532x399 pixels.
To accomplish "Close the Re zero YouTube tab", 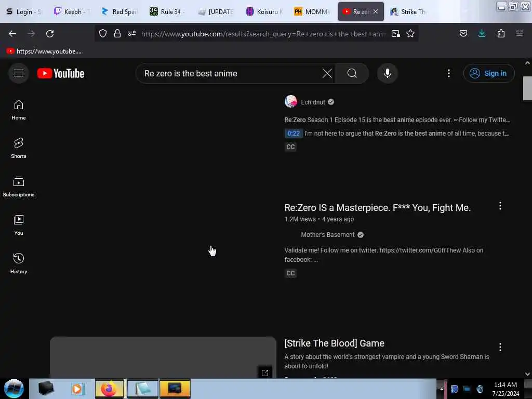I will (x=376, y=11).
